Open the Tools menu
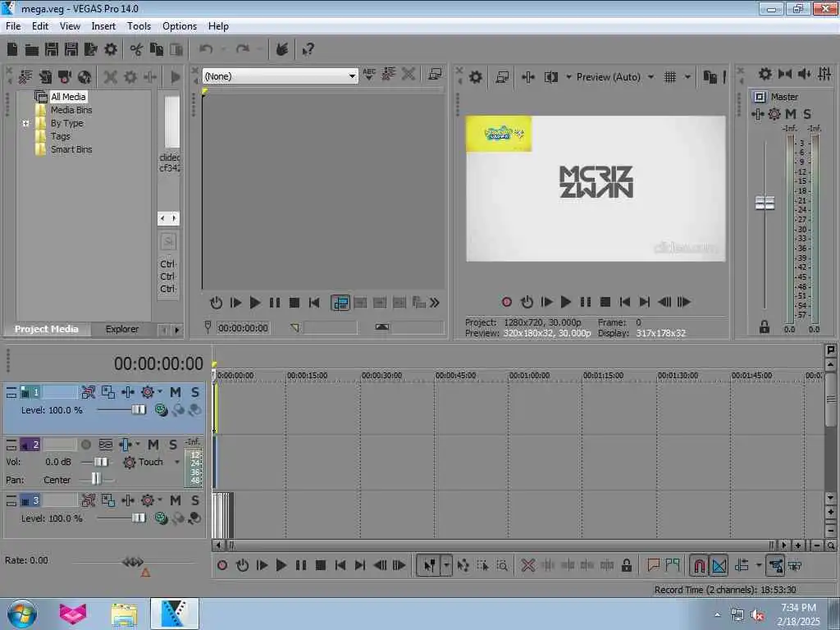 [139, 26]
